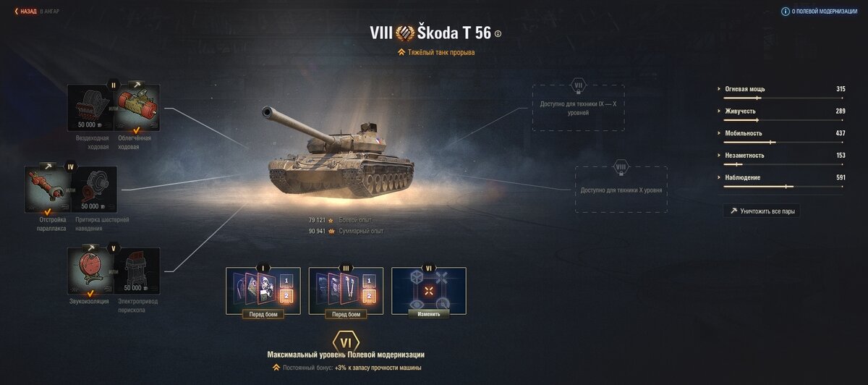Choose the Притирка шестерней наведения modification

click(x=94, y=188)
